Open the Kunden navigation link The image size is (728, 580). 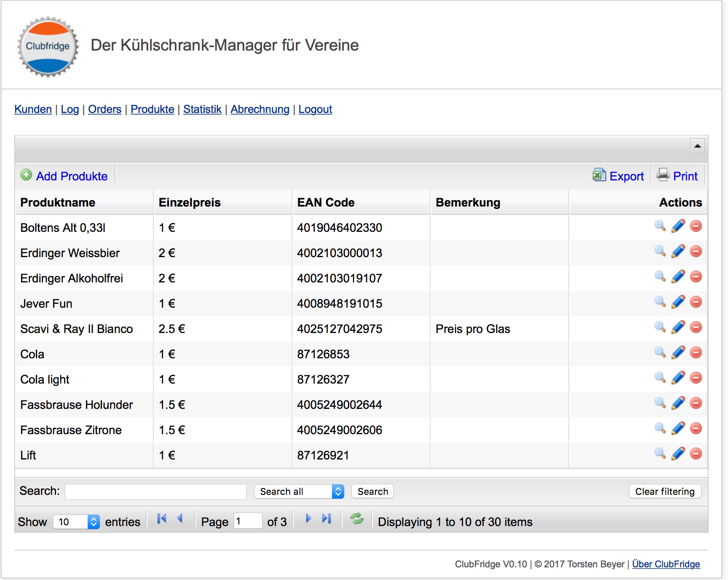[x=33, y=109]
